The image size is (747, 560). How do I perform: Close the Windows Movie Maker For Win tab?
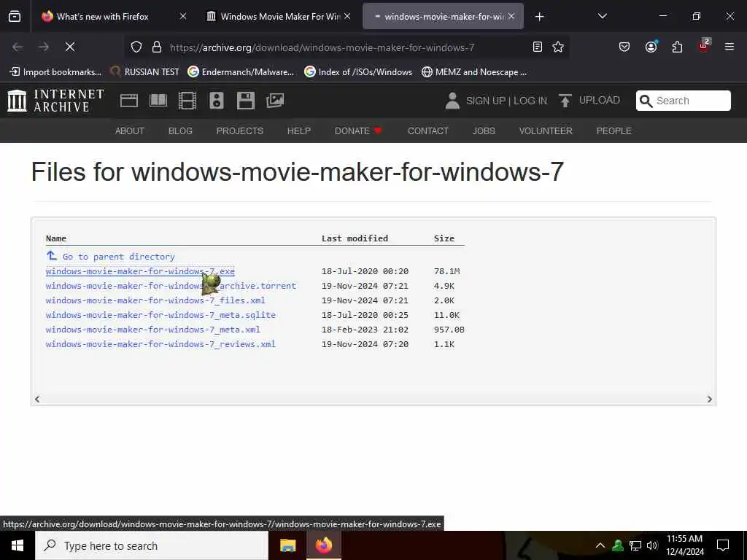(x=347, y=16)
